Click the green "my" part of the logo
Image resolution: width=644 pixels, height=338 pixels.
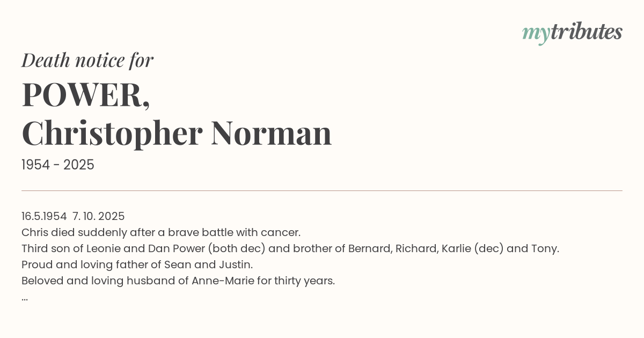536,34
